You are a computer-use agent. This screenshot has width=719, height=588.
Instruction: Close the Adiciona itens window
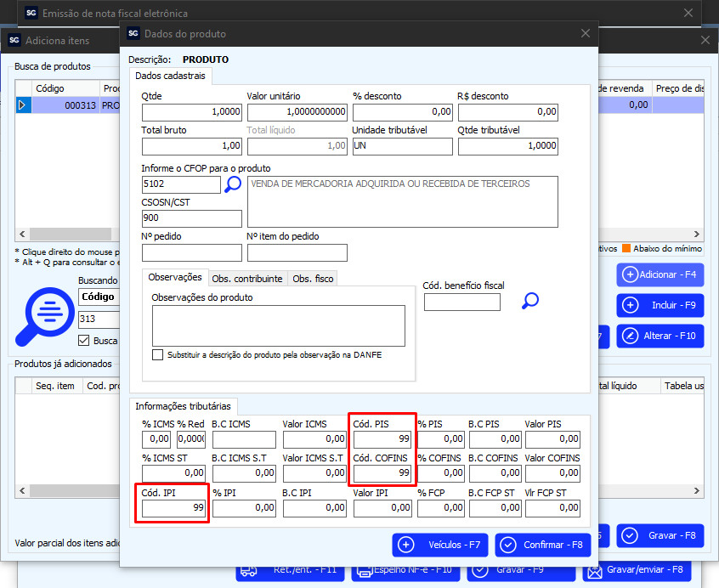(705, 40)
